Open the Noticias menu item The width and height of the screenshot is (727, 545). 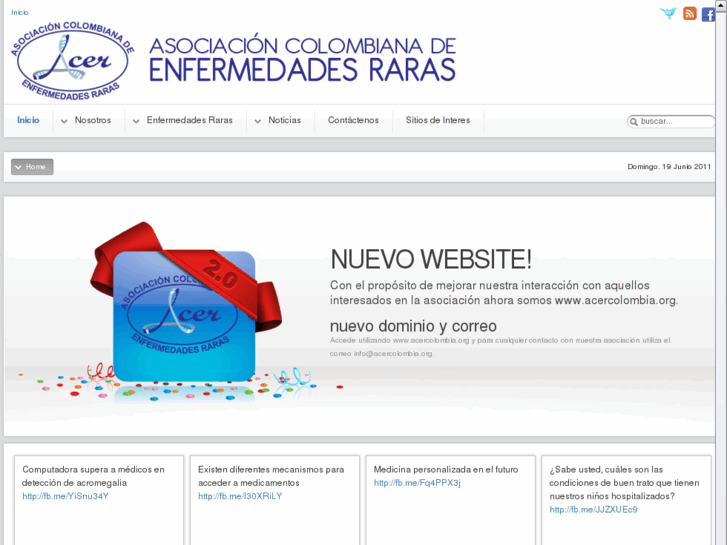click(x=285, y=120)
